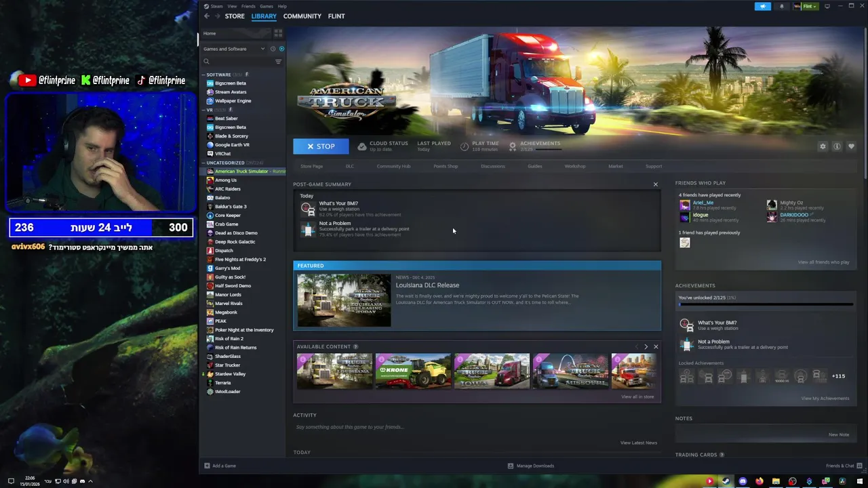Open the notifications bell
The image size is (868, 488).
(781, 6)
